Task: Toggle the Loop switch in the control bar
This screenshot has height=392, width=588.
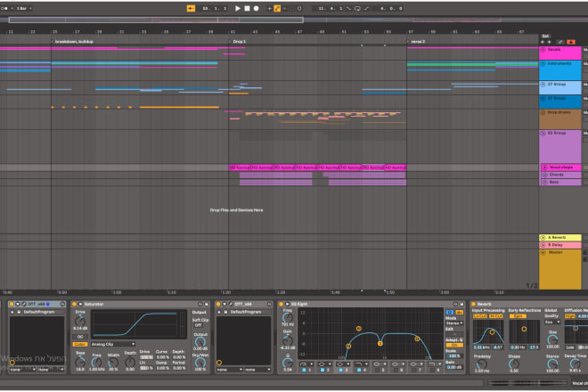Action: [357, 8]
